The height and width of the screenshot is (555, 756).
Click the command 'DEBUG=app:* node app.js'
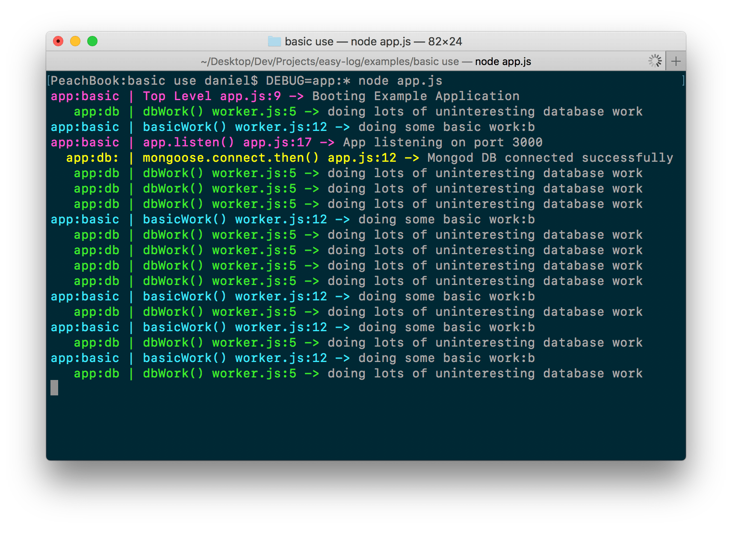click(x=354, y=81)
